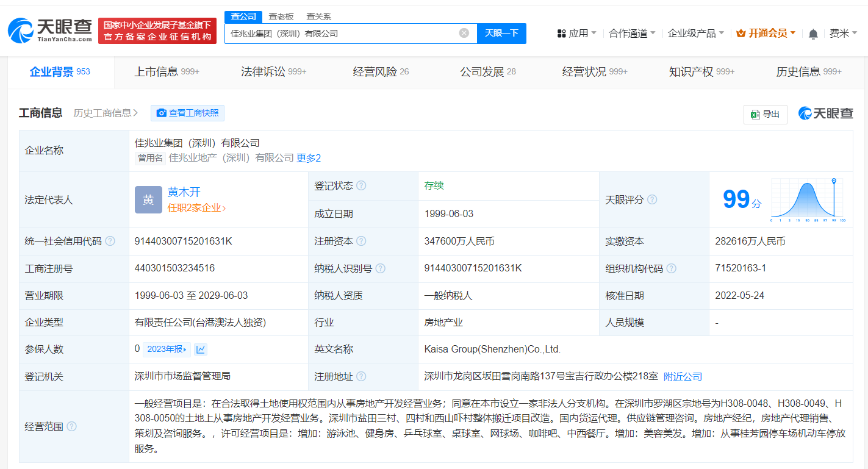This screenshot has height=469, width=868.
Task: Select the 2023年报 annual report label
Action: click(x=165, y=349)
